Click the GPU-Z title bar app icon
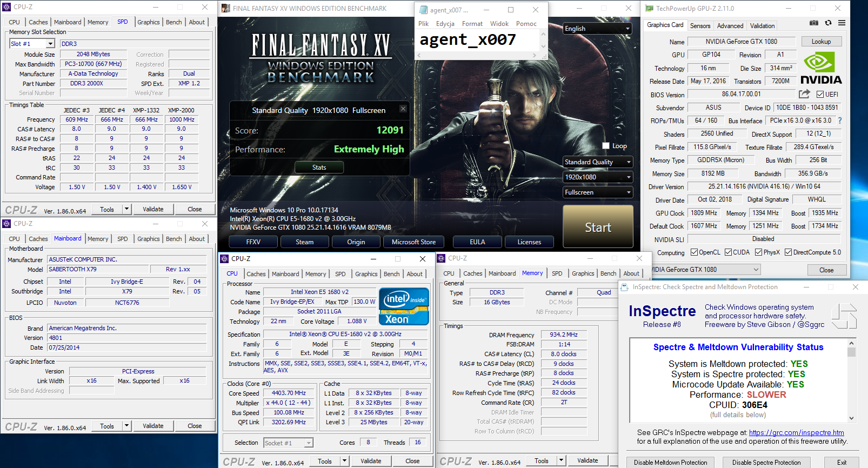868x468 pixels. (648, 8)
